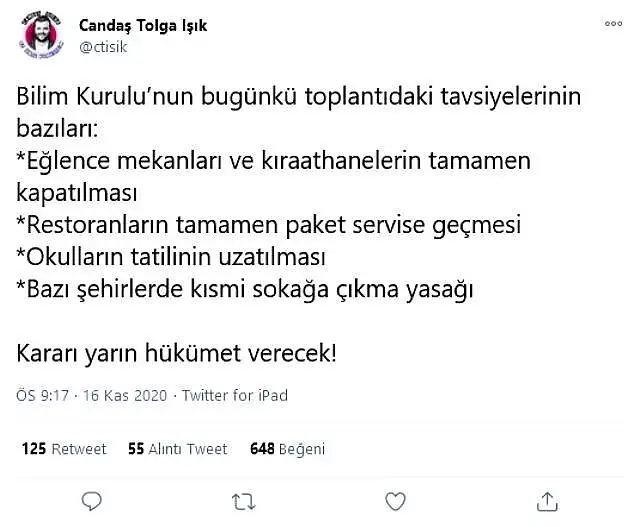
Task: Open the three-dot more options menu
Action: pos(613,24)
